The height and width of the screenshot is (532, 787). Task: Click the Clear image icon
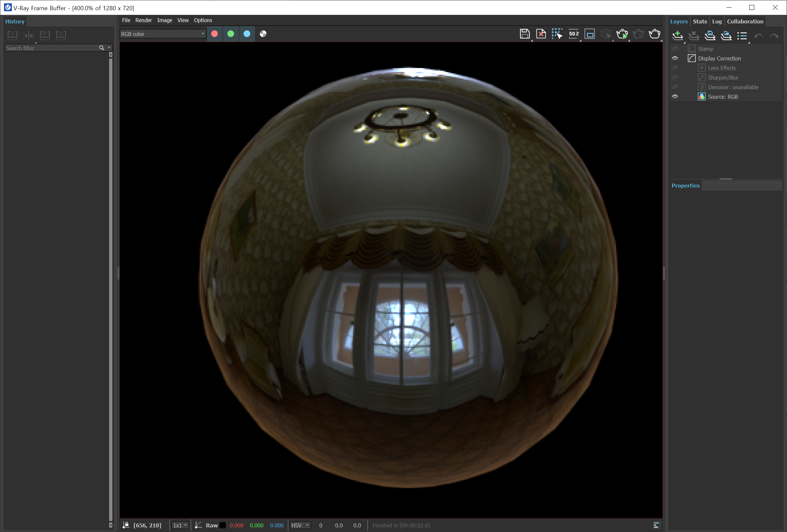coord(541,34)
